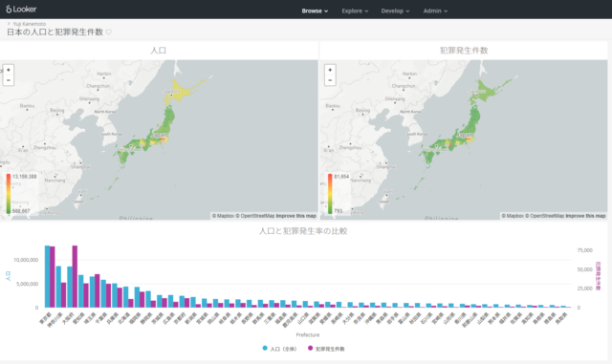Click the first blue Tokyo population bar
This screenshot has width=612, height=364.
coord(47,276)
